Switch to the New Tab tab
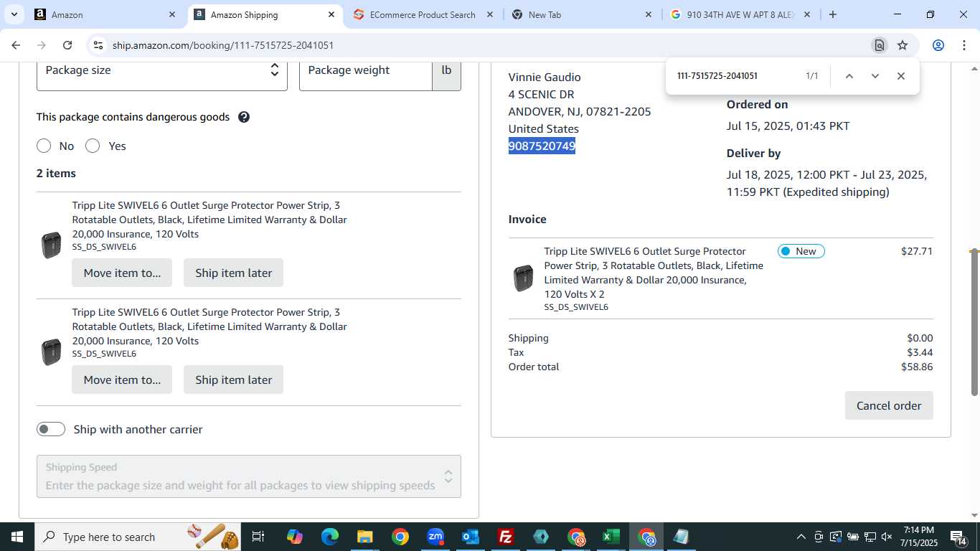Screen dimensions: 980x551 point(581,14)
